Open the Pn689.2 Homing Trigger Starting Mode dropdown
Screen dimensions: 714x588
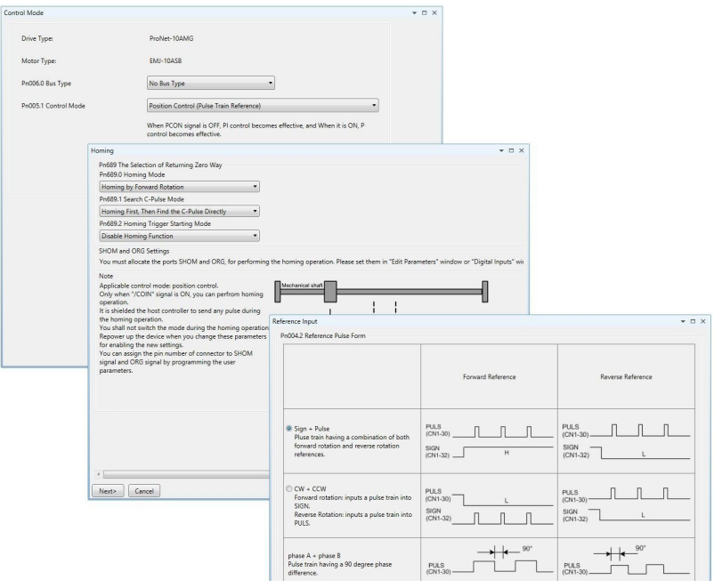point(180,236)
